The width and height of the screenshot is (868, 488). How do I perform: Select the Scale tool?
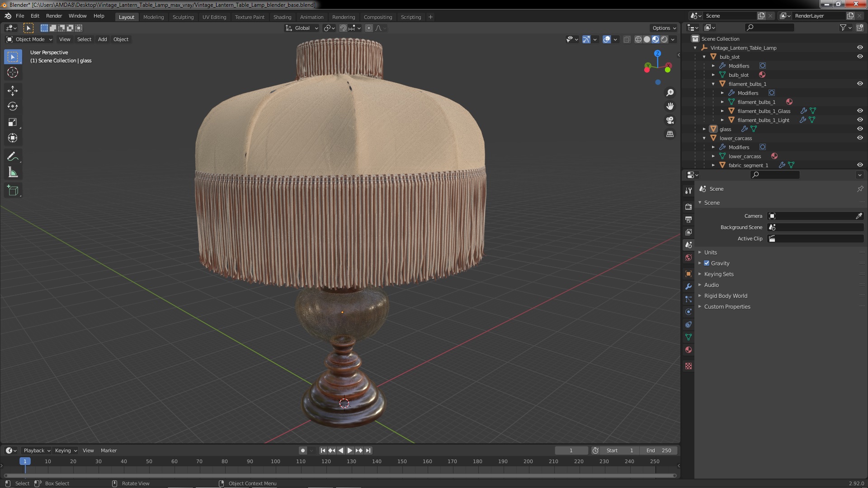coord(13,122)
